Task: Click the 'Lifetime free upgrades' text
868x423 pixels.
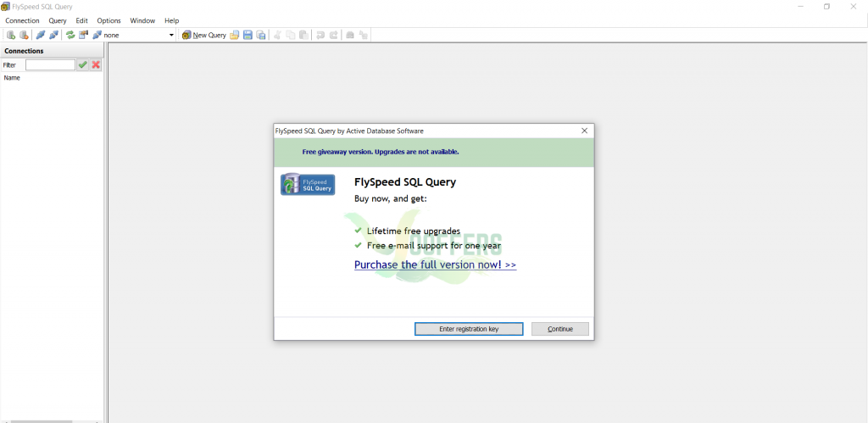Action: [x=414, y=231]
